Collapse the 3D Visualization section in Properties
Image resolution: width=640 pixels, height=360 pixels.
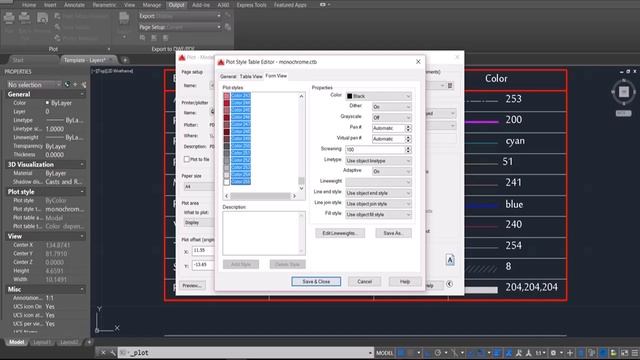click(x=82, y=164)
